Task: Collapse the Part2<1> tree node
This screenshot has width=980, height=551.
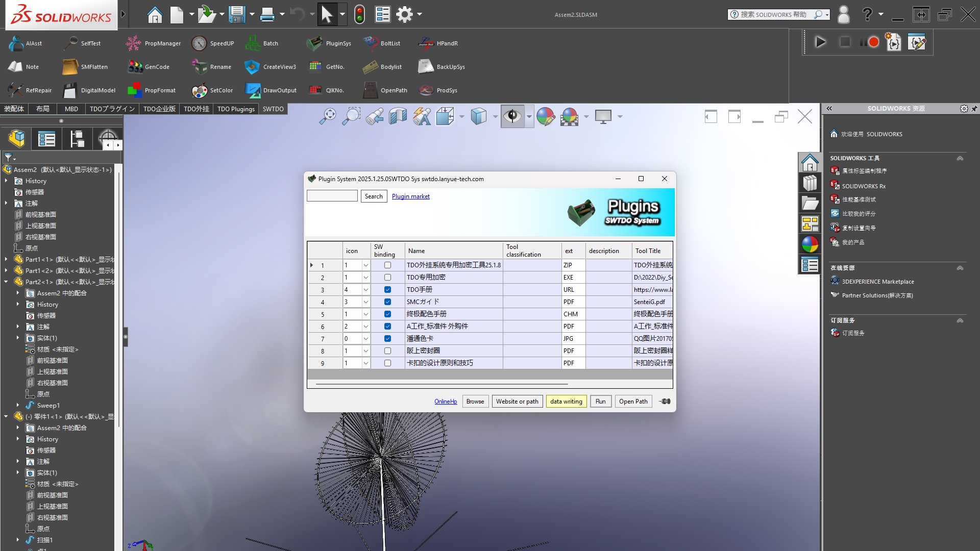Action: click(x=6, y=282)
